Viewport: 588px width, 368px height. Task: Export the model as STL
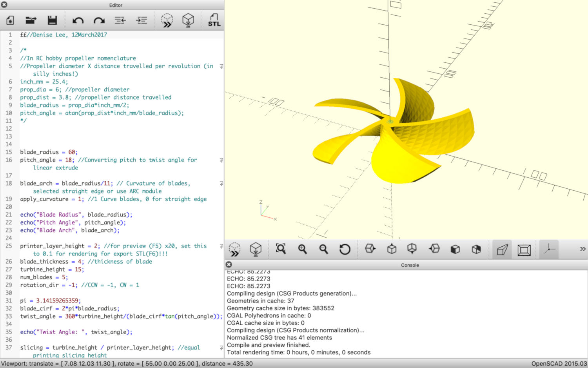214,20
